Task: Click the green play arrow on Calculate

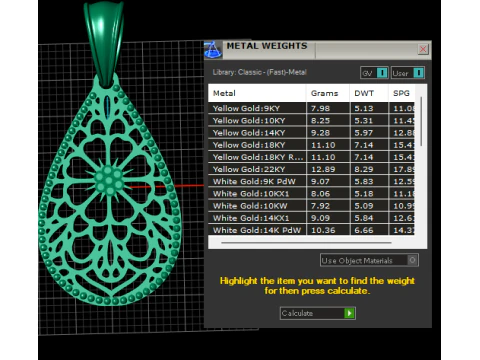Action: [x=349, y=313]
